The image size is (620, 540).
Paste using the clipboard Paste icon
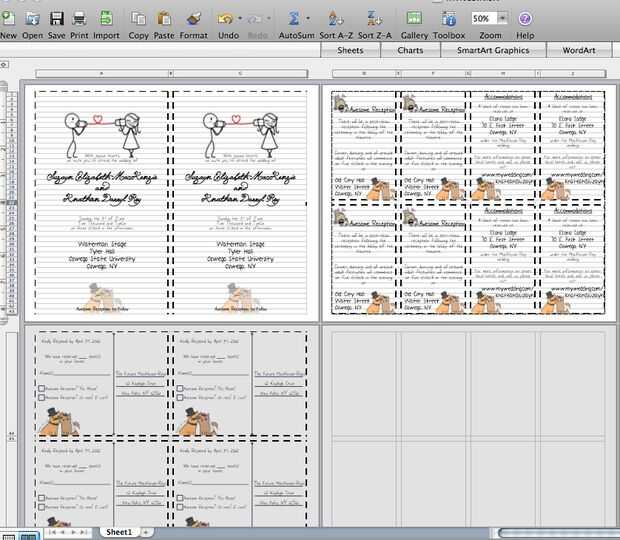(164, 19)
